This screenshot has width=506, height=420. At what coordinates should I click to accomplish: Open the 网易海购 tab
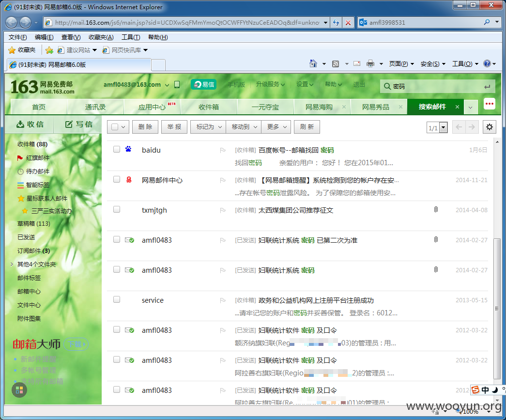click(319, 107)
